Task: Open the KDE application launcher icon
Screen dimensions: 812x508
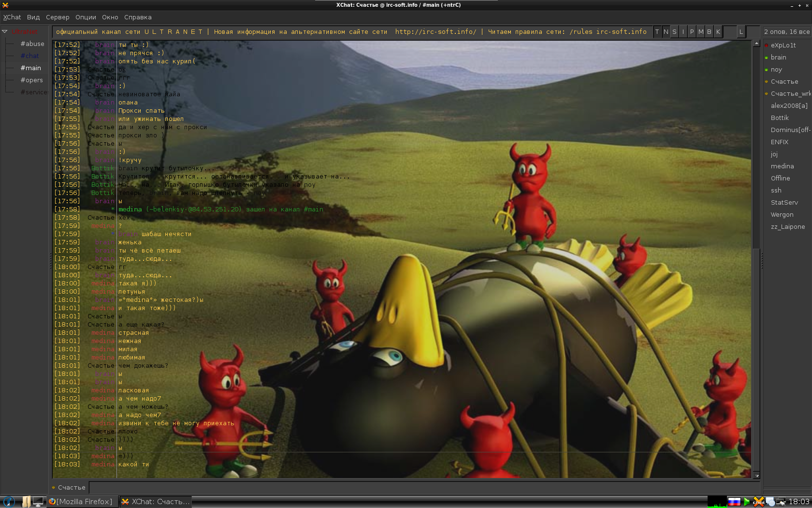Action: tap(9, 502)
